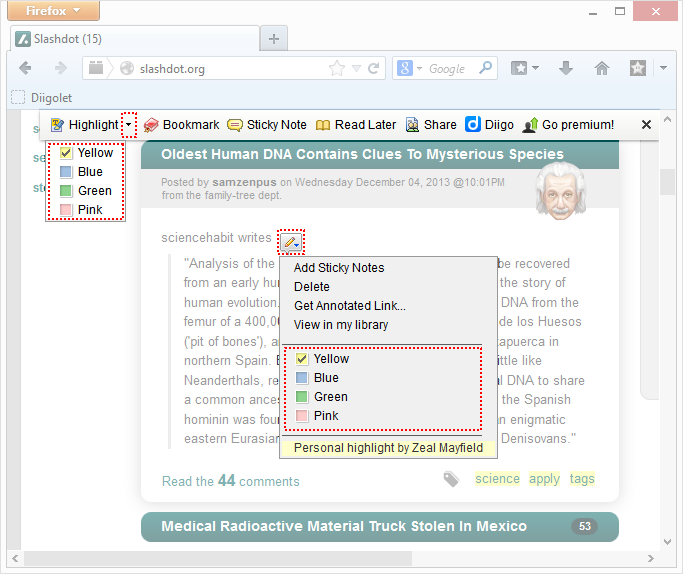Choose Add Sticky Notes from context menu
The height and width of the screenshot is (574, 683).
click(339, 267)
